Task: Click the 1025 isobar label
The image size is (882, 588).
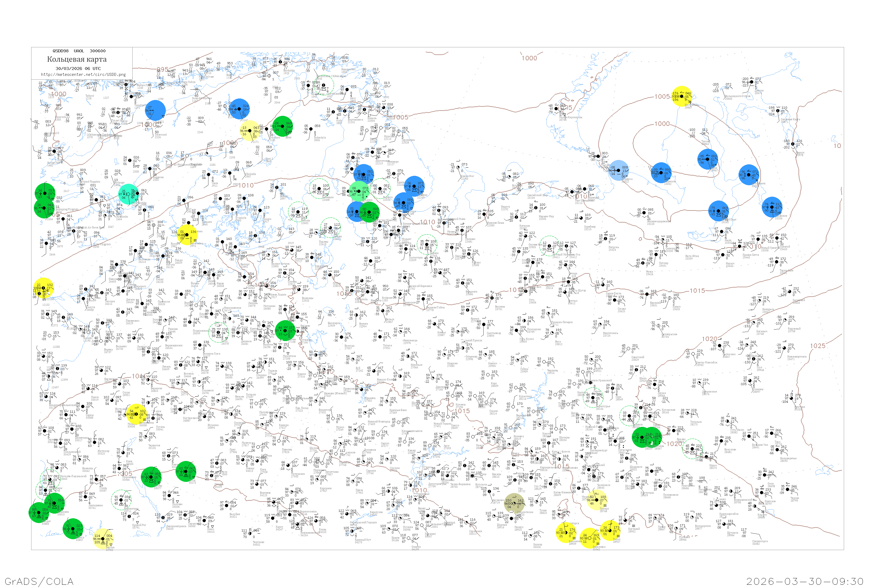Action: point(818,346)
